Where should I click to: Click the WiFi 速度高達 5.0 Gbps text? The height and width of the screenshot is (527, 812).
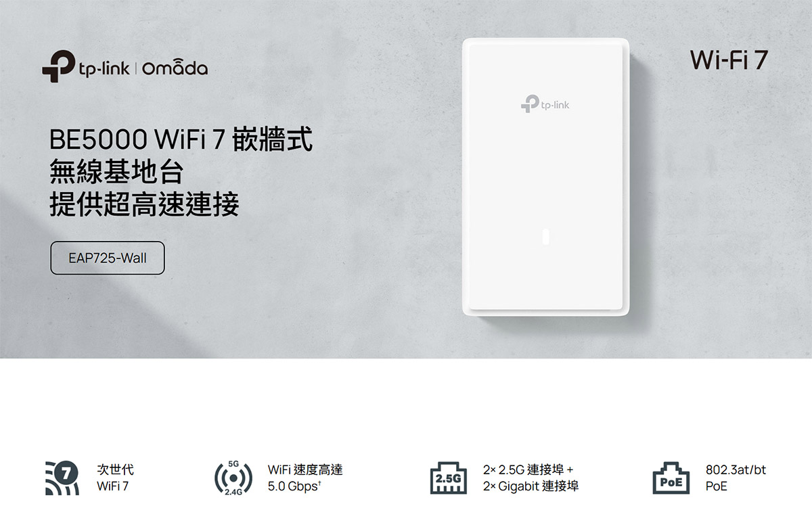click(x=305, y=478)
